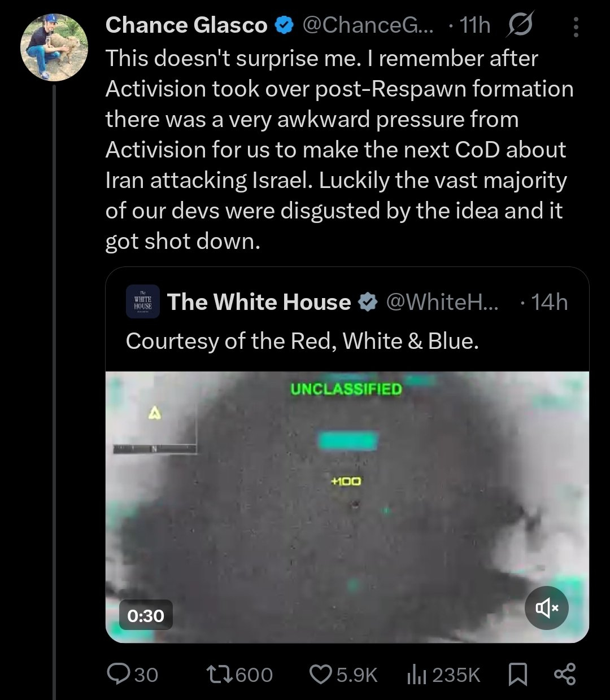Open the Chance Glasco display name
Screen dimensions: 610x700
tap(186, 25)
